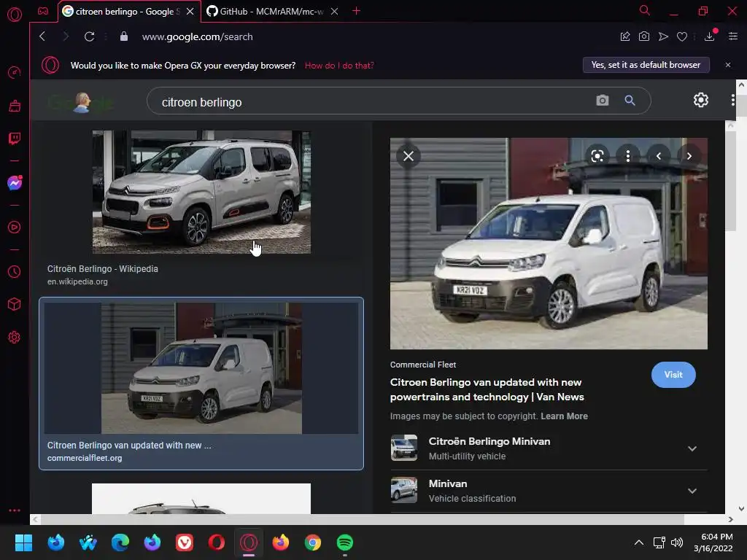Add page to bookmarks heart icon
747x560 pixels.
[682, 36]
